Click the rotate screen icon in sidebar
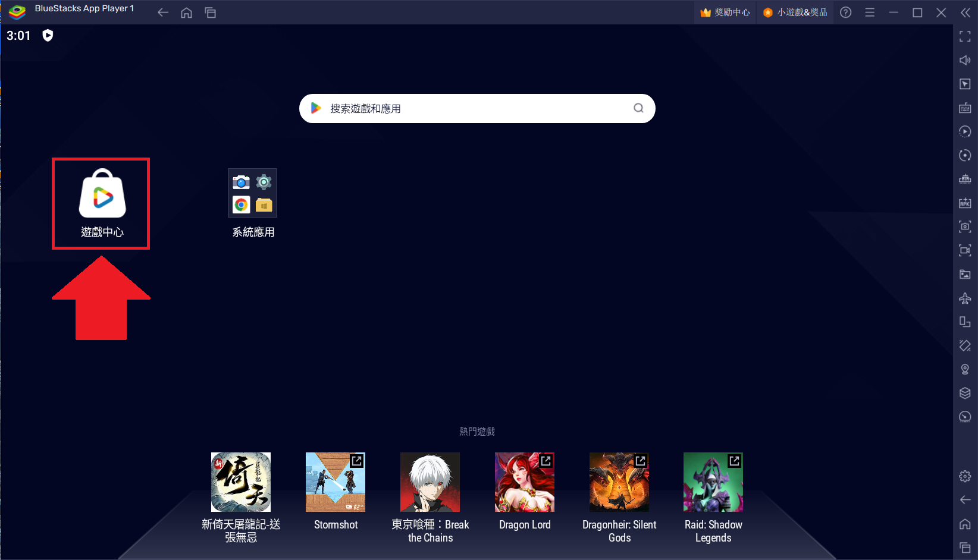 [965, 322]
